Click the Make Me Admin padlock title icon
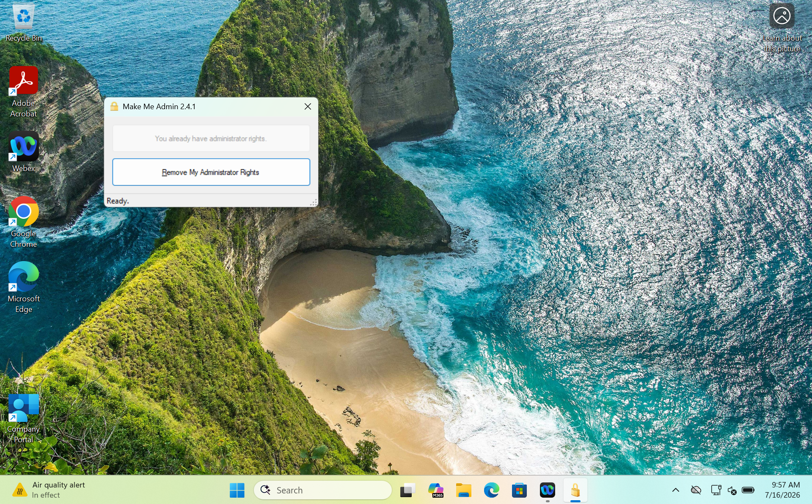Image resolution: width=812 pixels, height=504 pixels. pyautogui.click(x=114, y=106)
